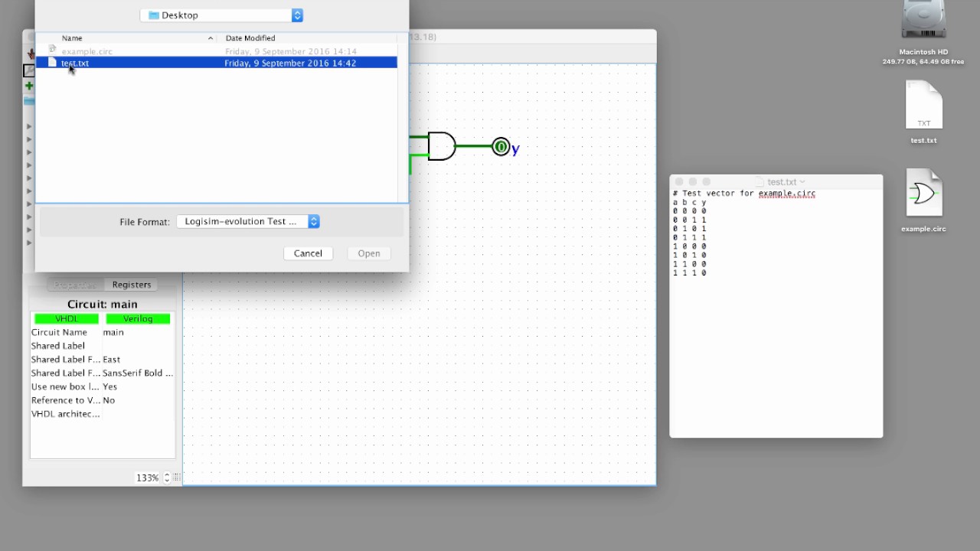
Task: Open the test.txt title dropdown chevron in TextEdit
Action: tap(802, 182)
